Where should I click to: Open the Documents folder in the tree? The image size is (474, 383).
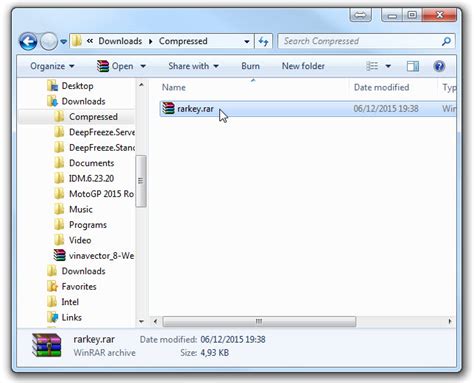(92, 163)
